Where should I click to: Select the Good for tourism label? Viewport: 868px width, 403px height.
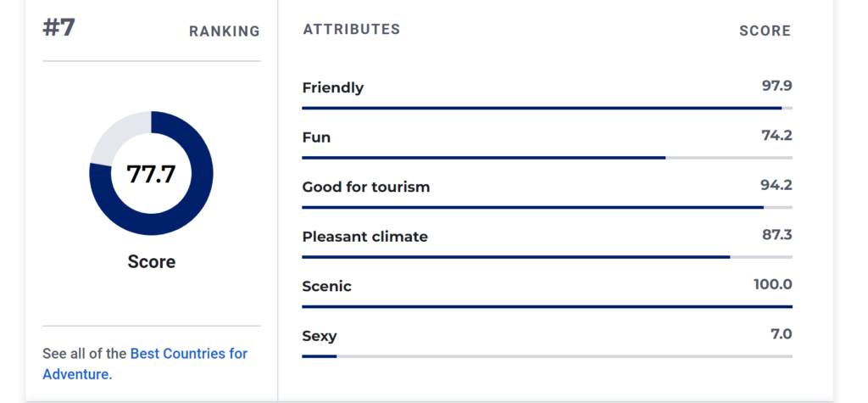pos(366,187)
